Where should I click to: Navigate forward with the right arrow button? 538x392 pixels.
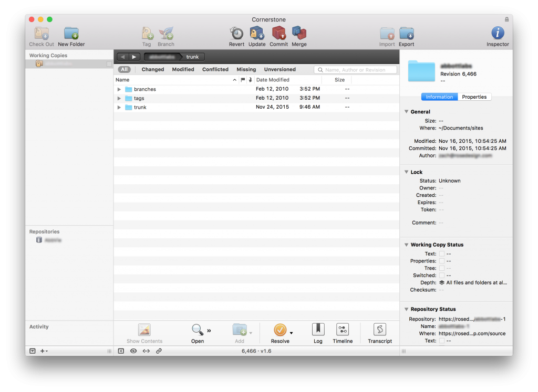pyautogui.click(x=134, y=57)
